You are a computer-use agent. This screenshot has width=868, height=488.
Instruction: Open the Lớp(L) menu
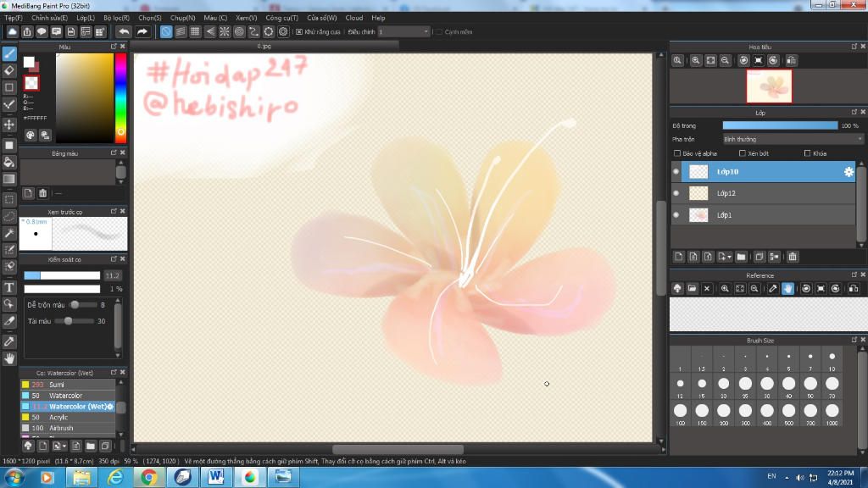tap(86, 18)
